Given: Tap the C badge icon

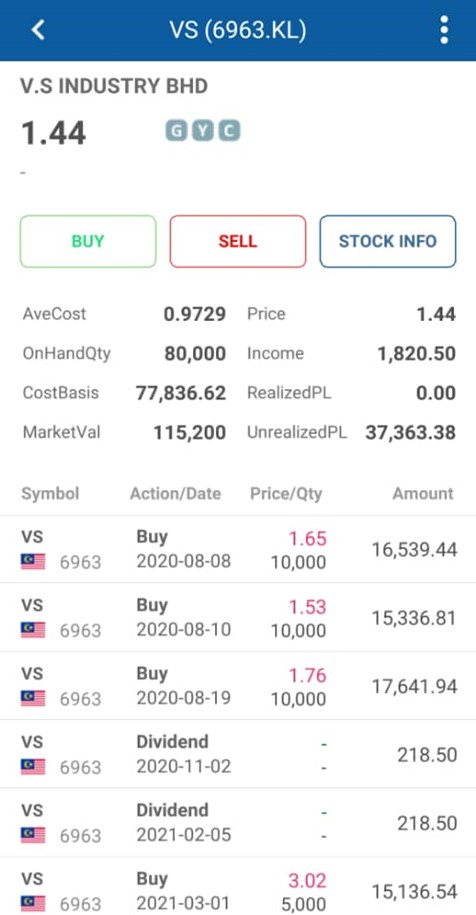Looking at the screenshot, I should (229, 131).
